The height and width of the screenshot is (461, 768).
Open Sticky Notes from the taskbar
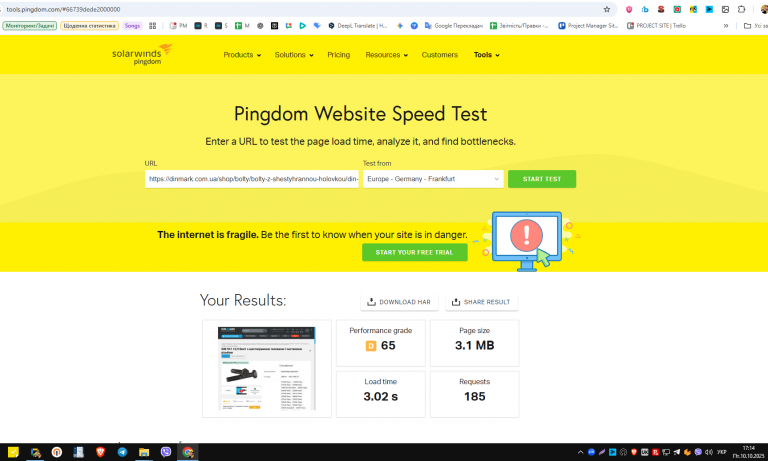pyautogui.click(x=13, y=452)
